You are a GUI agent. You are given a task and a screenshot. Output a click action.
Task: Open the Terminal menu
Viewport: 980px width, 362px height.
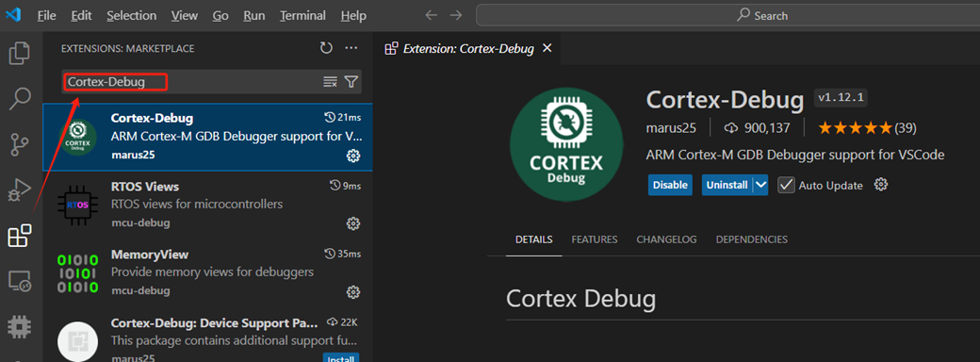click(x=302, y=16)
